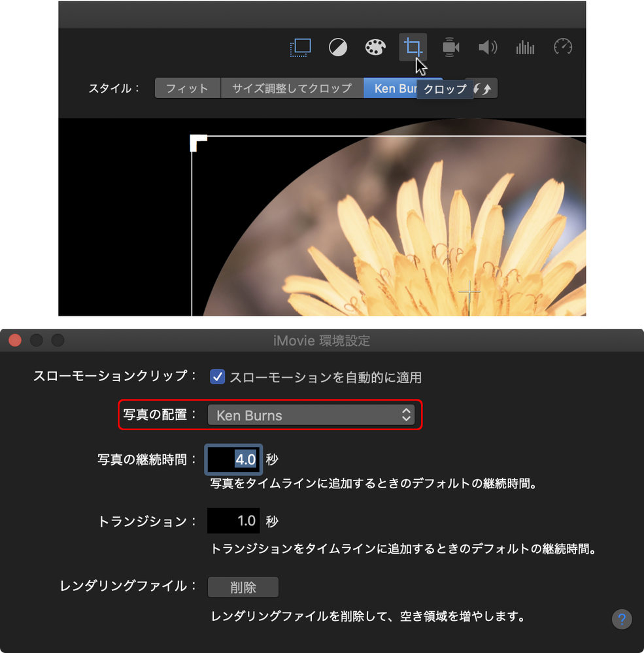Image resolution: width=644 pixels, height=653 pixels.
Task: Click the 削除 rendering files button
Action: pos(243,587)
